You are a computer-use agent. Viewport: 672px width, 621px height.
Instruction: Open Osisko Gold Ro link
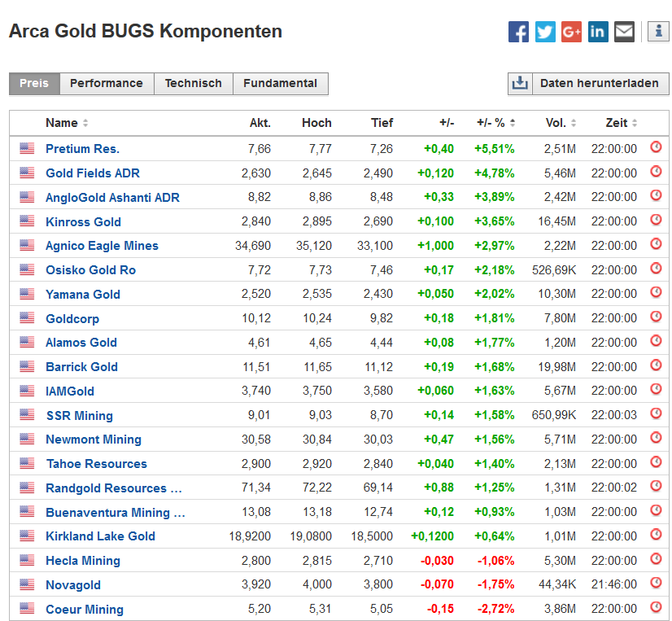[91, 269]
